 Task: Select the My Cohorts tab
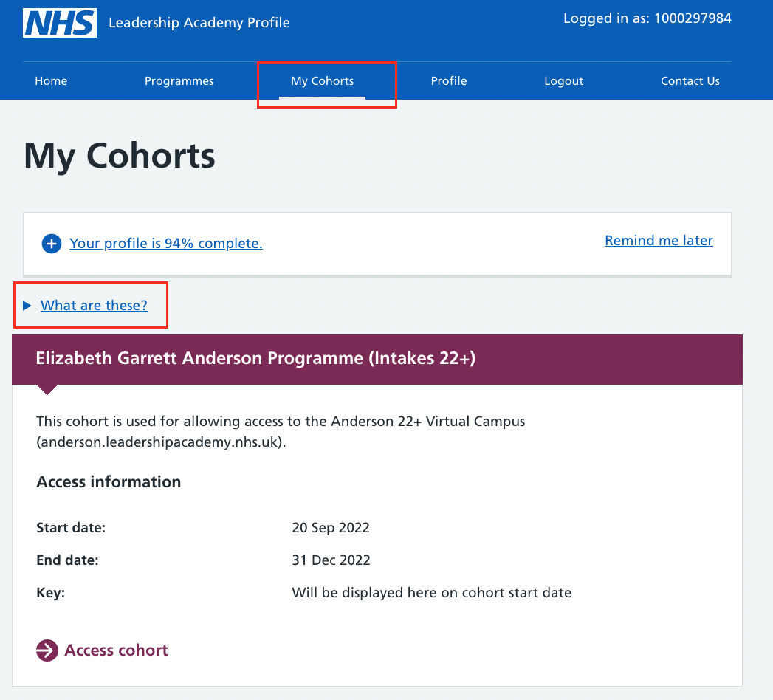[x=323, y=80]
